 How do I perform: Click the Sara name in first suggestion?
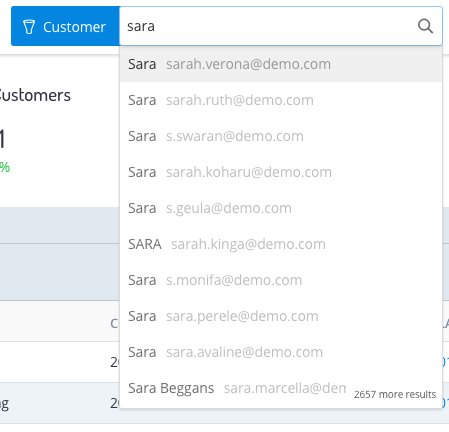(x=142, y=64)
